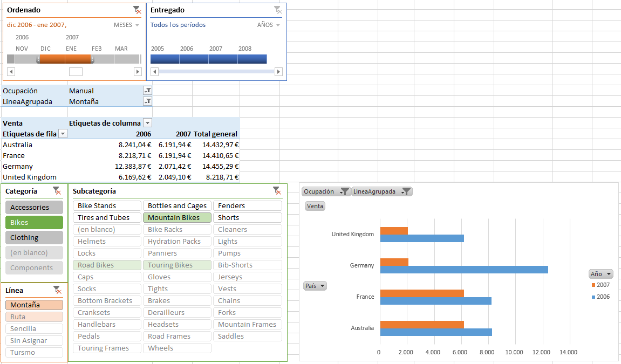Clear the Categoría slicer filter
The image size is (621, 364).
click(x=57, y=191)
